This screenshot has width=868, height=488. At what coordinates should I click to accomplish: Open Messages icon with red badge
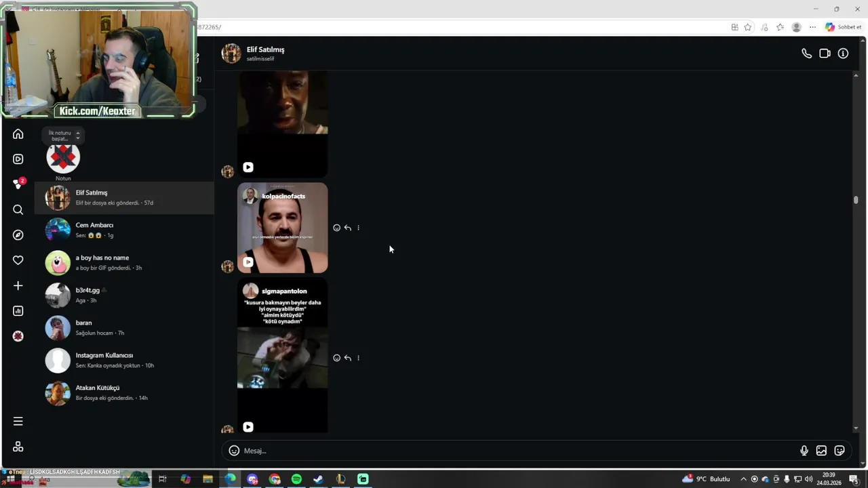[18, 184]
